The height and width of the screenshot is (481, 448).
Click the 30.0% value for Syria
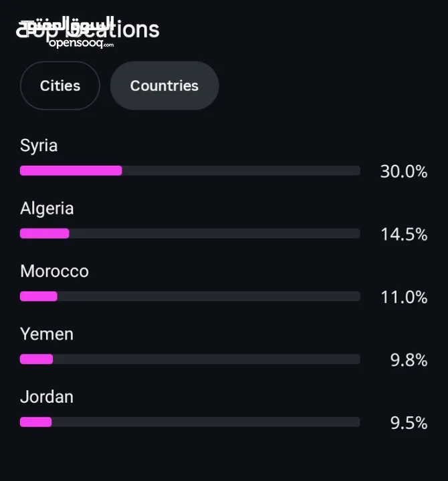404,171
